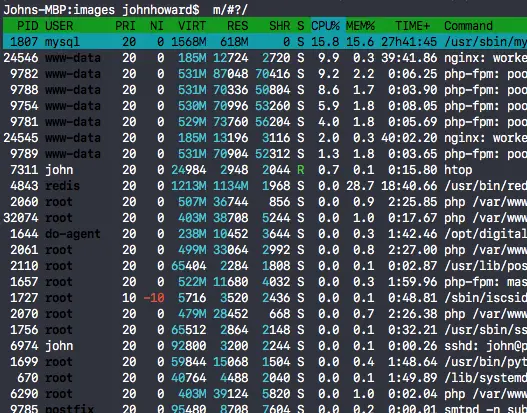Screen dimensions: 527x413
Task: Select php-fpm process 9782
Action: (x=265, y=74)
